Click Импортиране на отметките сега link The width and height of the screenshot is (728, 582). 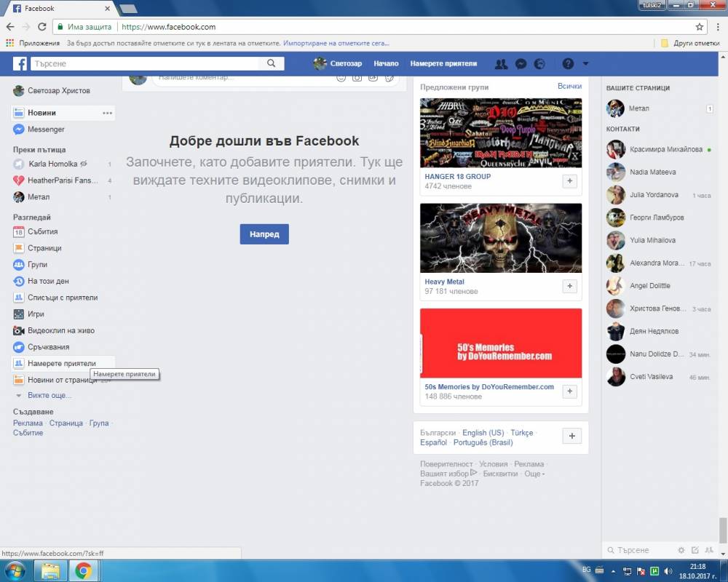click(x=336, y=43)
